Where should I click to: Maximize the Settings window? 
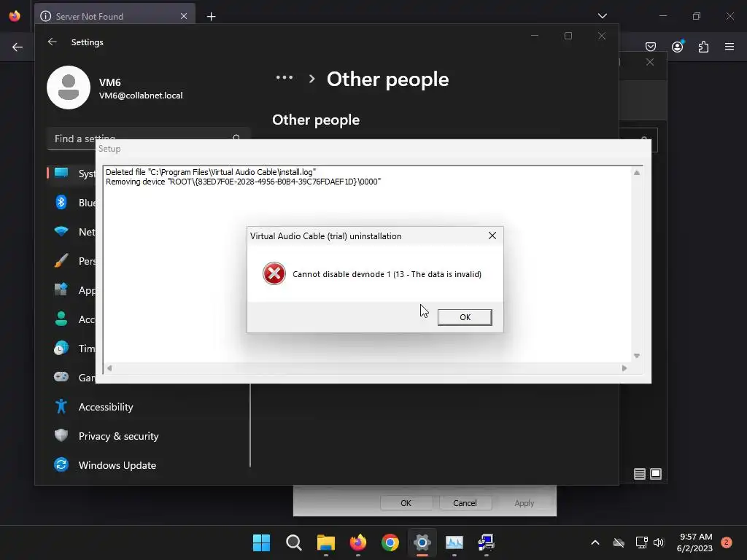click(x=568, y=36)
